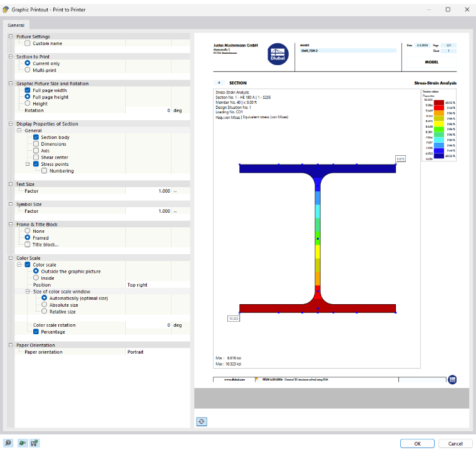Collapse the Paper Orientation group
This screenshot has width=476, height=455.
(x=11, y=345)
